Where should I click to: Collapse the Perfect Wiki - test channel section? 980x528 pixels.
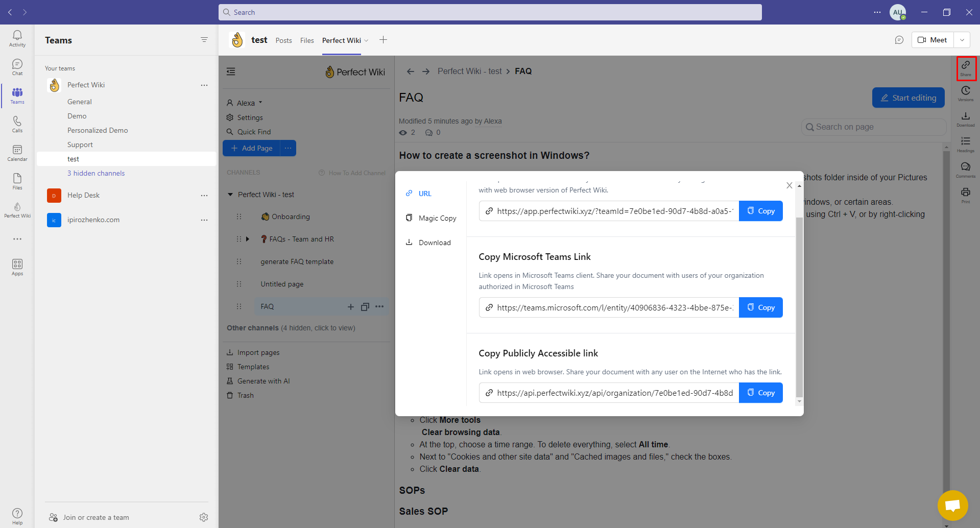point(231,194)
